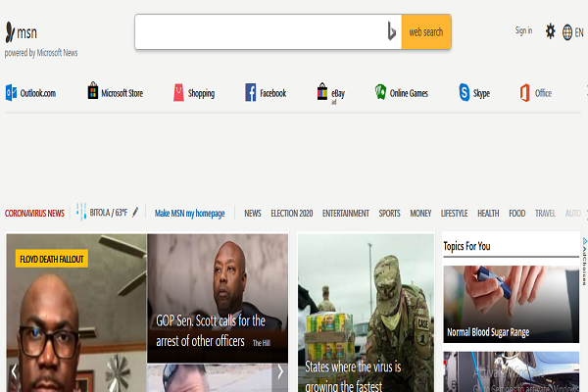Advance carousel with the right arrow

pos(280,371)
